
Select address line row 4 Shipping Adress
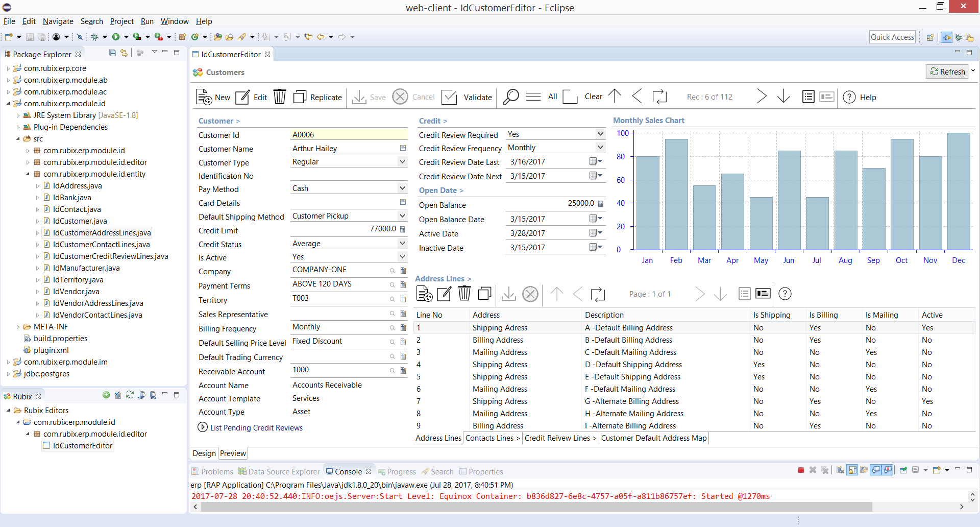[694, 364]
